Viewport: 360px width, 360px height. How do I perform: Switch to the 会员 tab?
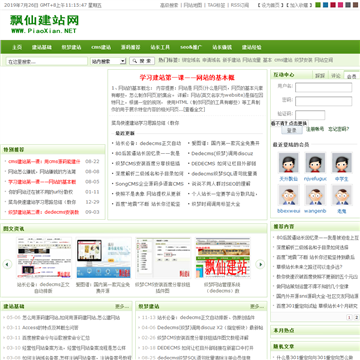(x=351, y=76)
